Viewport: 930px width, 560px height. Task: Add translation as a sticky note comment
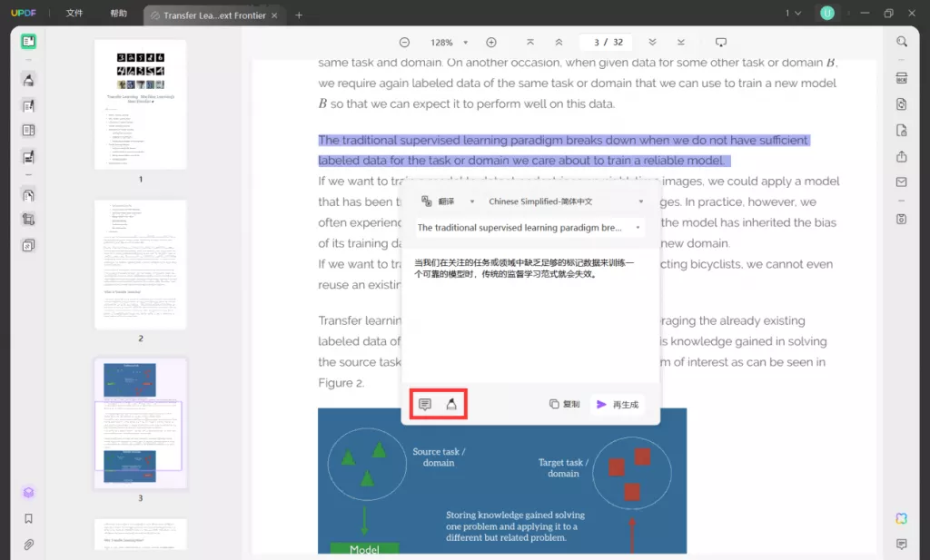point(425,404)
